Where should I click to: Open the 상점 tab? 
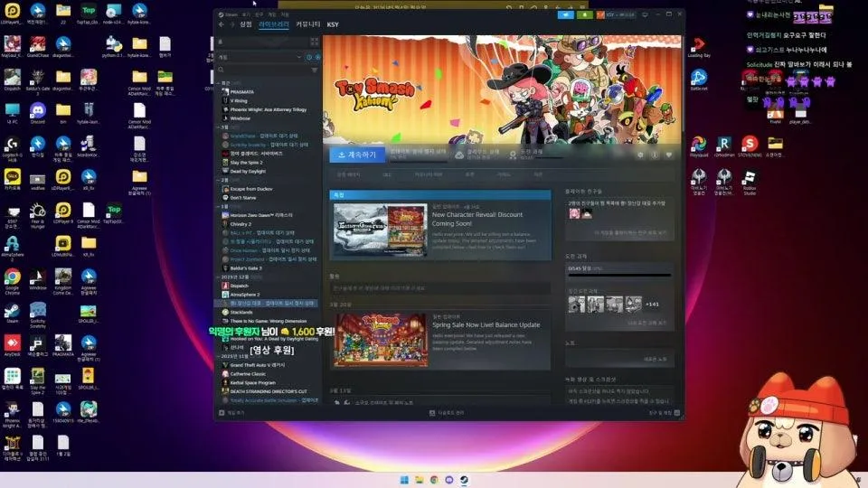pyautogui.click(x=246, y=24)
